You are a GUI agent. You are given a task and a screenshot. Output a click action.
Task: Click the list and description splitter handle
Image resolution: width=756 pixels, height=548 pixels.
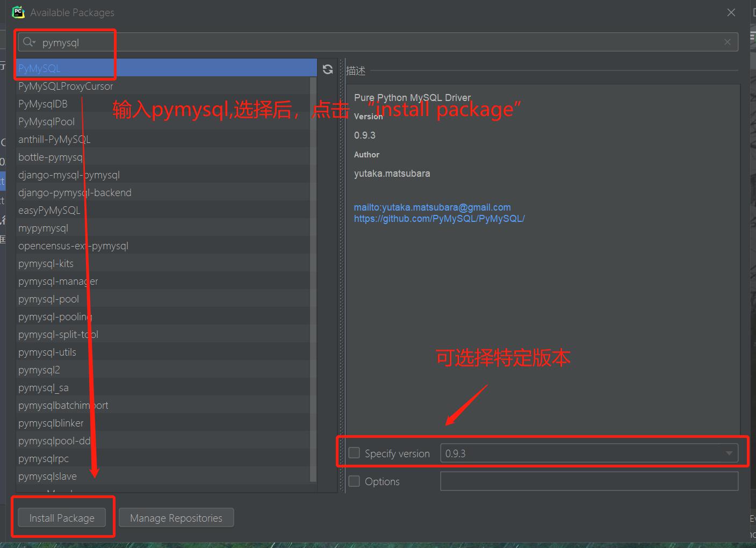pyautogui.click(x=341, y=275)
